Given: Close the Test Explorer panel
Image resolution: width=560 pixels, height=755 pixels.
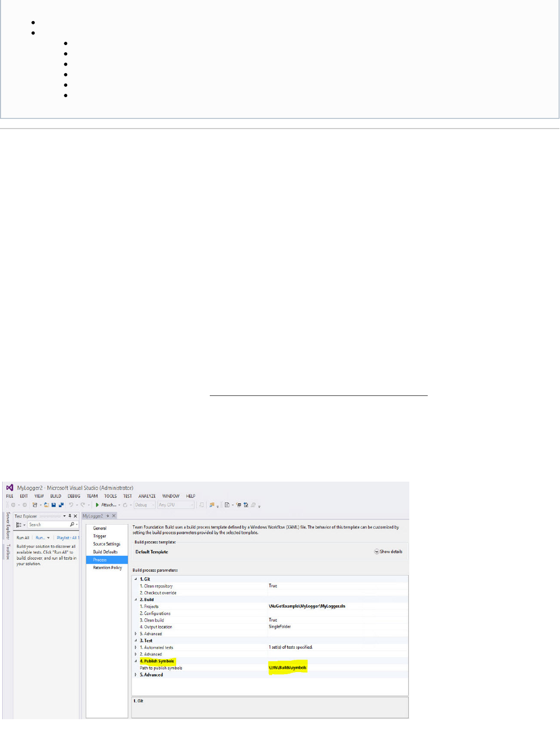Looking at the screenshot, I should (x=75, y=516).
